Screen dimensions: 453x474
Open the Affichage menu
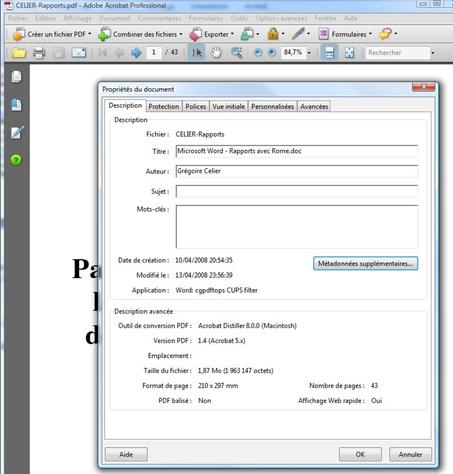pyautogui.click(x=77, y=18)
